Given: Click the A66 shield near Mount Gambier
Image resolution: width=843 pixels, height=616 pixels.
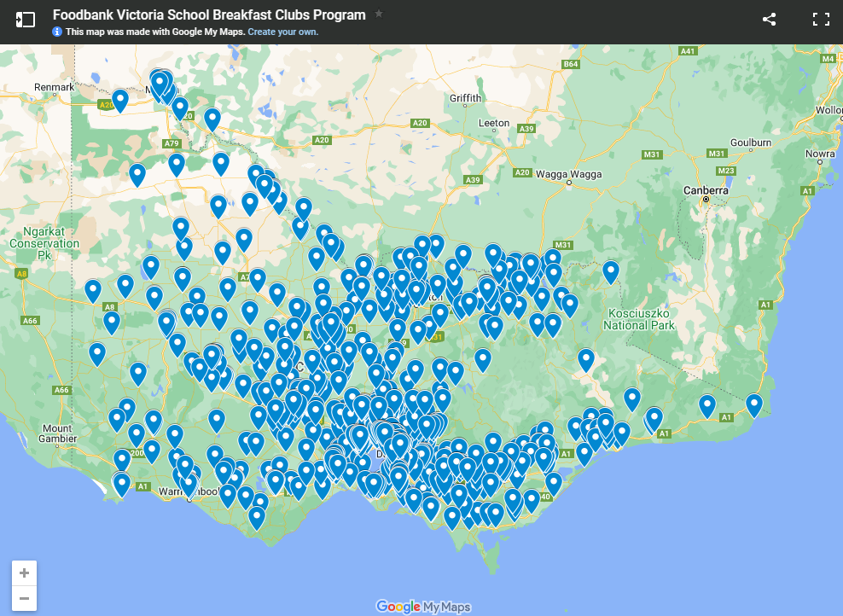Looking at the screenshot, I should pyautogui.click(x=61, y=390).
